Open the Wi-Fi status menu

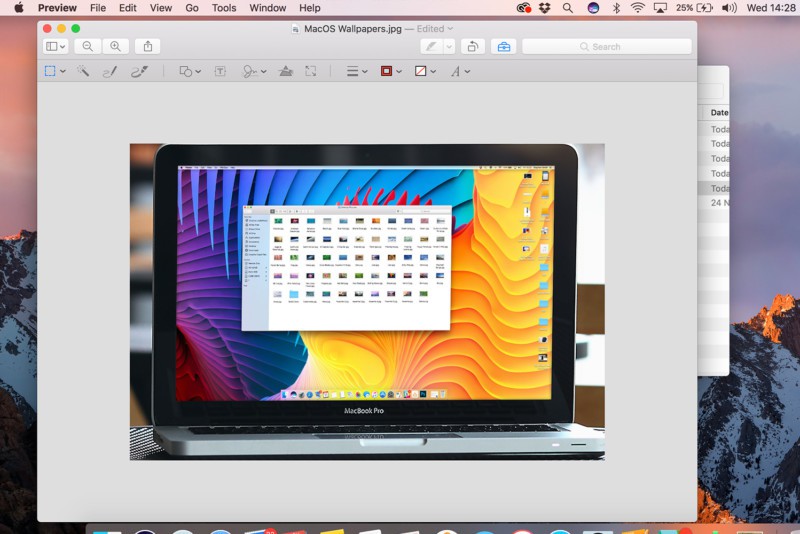(x=637, y=8)
